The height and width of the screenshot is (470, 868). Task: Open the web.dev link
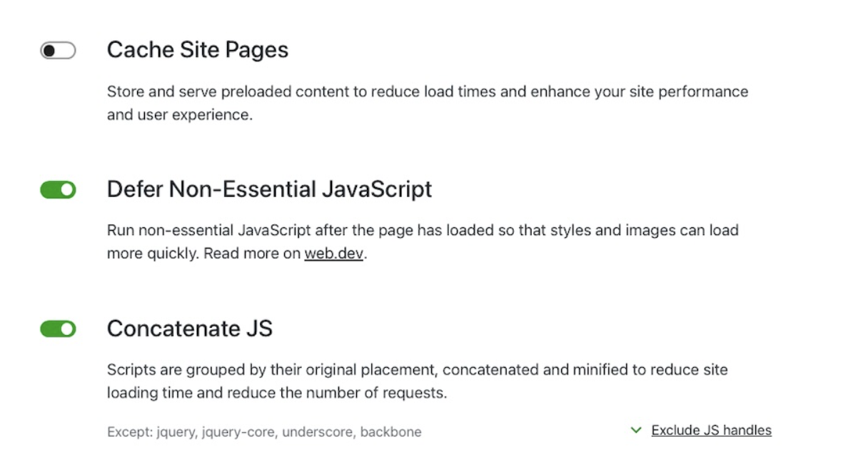pyautogui.click(x=334, y=254)
